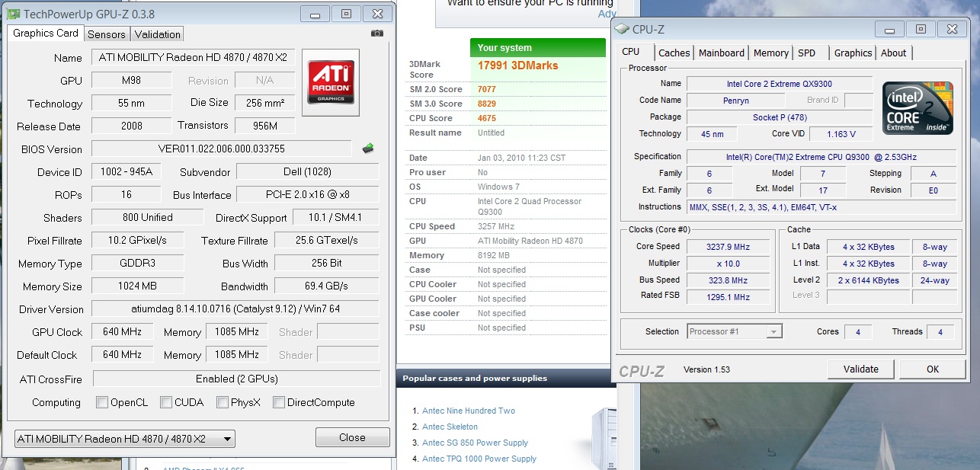Viewport: 980px width, 470px height.
Task: Click the Rated FSB 1295.1 MHz value
Action: click(729, 297)
